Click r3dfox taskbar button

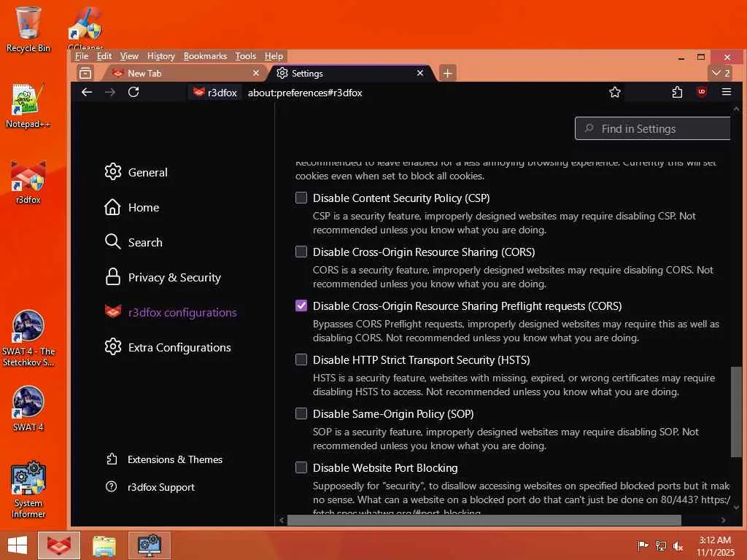(59, 545)
